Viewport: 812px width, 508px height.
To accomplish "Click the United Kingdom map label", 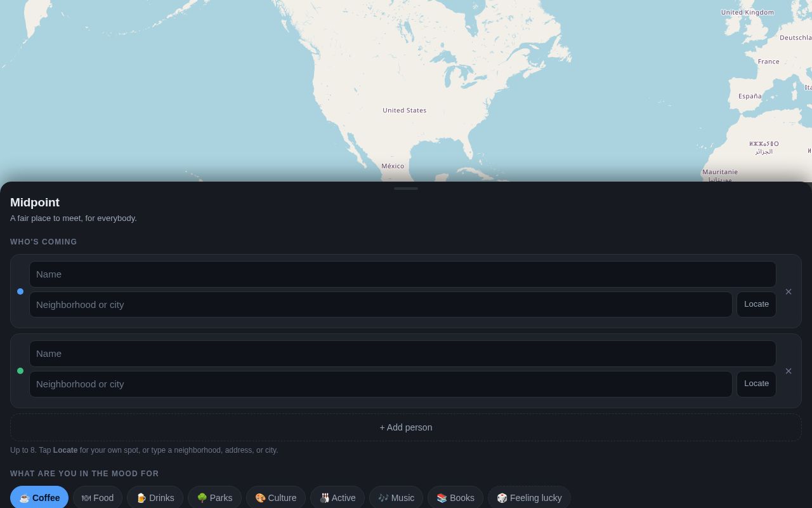I will [x=747, y=12].
